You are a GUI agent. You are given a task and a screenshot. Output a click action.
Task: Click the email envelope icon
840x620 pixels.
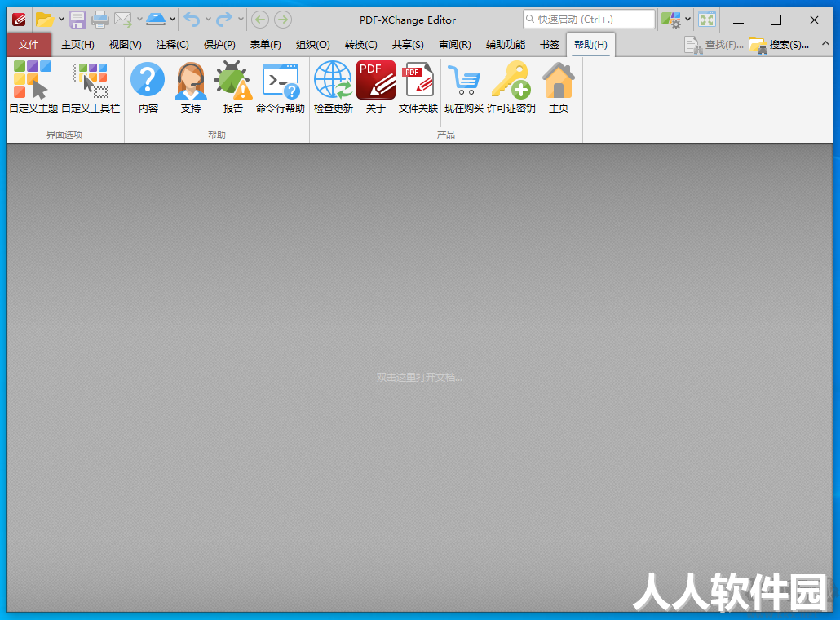122,20
